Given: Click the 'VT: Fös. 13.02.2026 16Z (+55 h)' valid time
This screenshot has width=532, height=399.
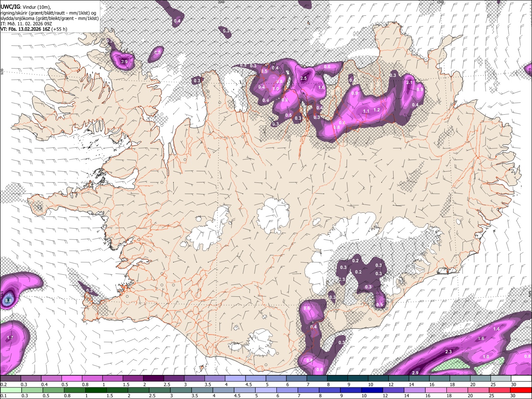Looking at the screenshot, I should pos(34,29).
